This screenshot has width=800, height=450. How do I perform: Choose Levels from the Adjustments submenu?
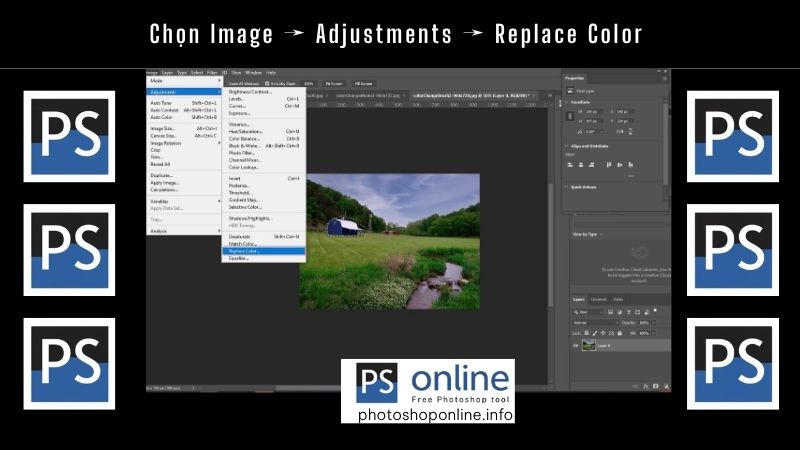point(264,99)
